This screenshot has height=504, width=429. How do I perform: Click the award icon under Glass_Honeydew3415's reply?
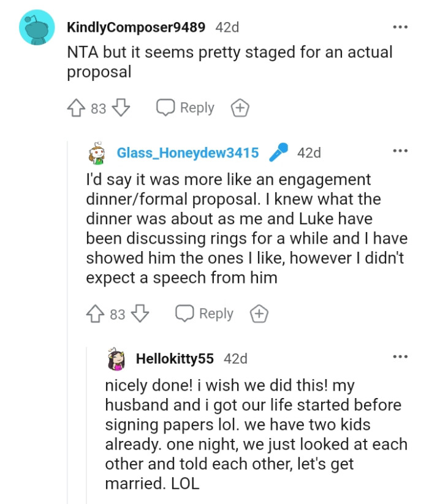(259, 313)
